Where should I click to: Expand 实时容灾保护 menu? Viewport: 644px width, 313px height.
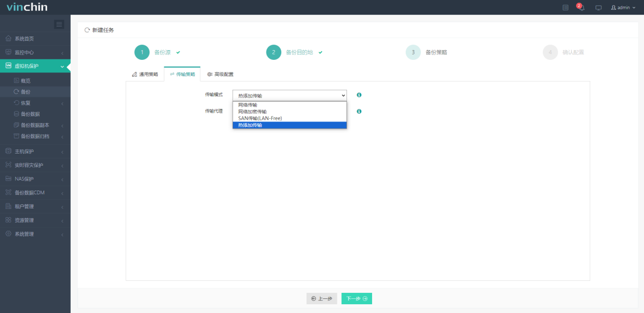coord(35,165)
